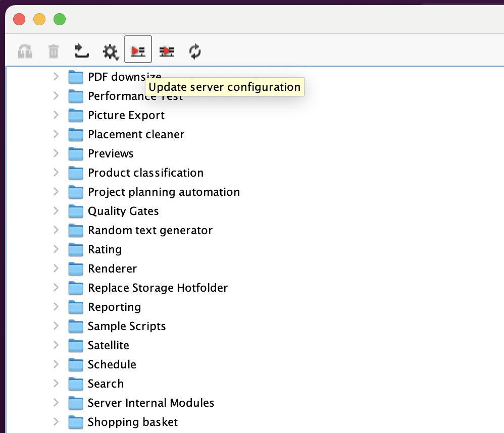Select the Random text generator item
Image resolution: width=504 pixels, height=433 pixels.
pyautogui.click(x=150, y=230)
